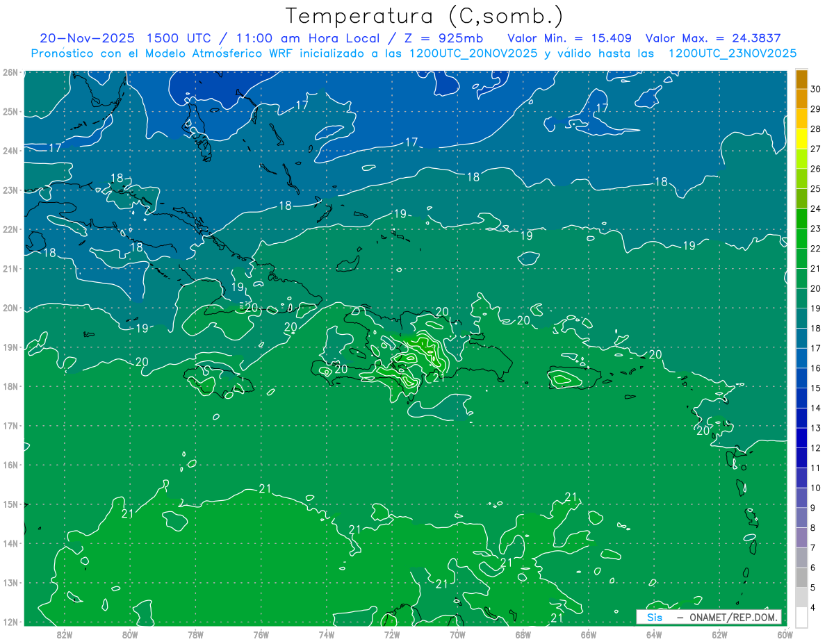Click the '78W' longitude axis label
The height and width of the screenshot is (644, 834).
pyautogui.click(x=195, y=634)
